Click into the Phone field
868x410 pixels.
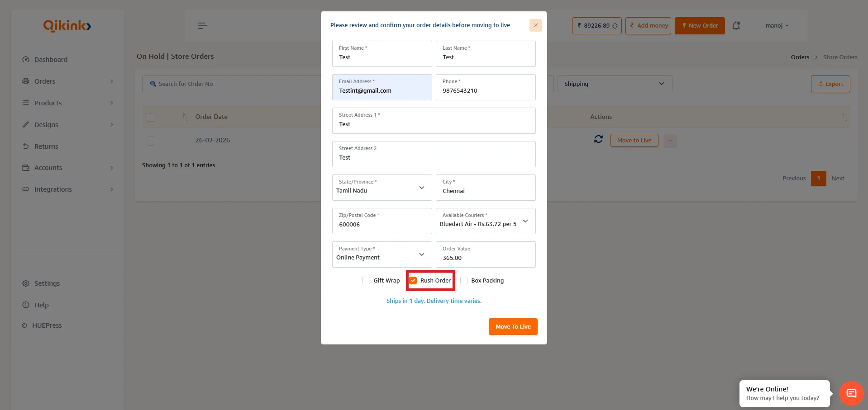click(486, 87)
